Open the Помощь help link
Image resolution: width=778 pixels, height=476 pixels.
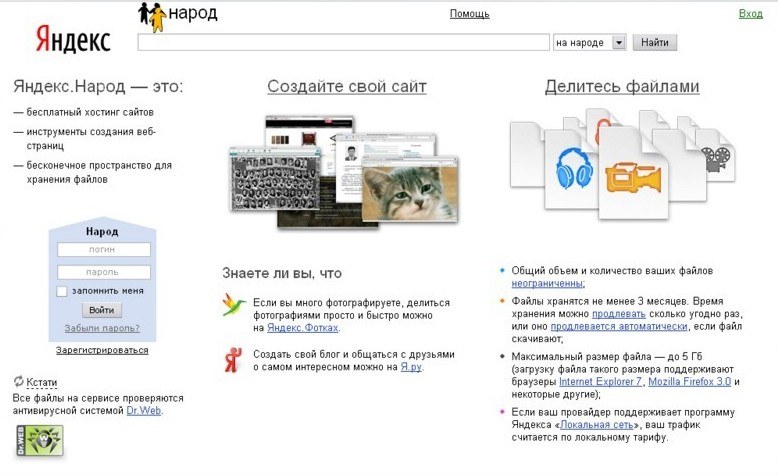coord(469,14)
